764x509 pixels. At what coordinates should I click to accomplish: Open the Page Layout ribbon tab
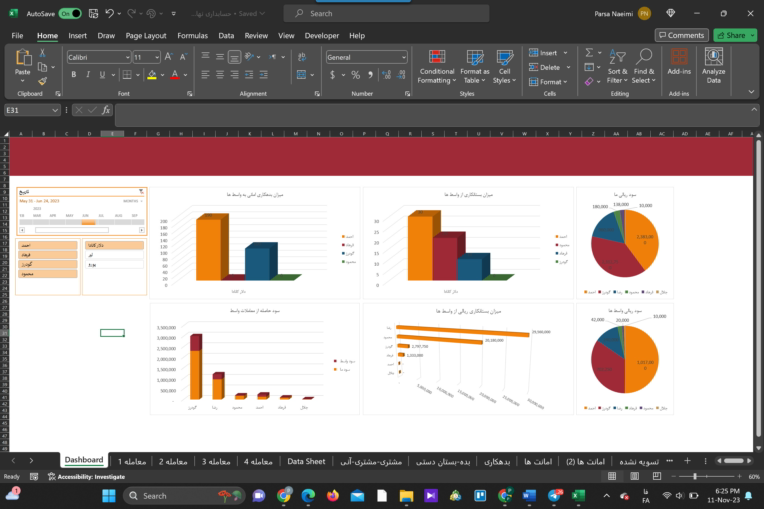(146, 35)
